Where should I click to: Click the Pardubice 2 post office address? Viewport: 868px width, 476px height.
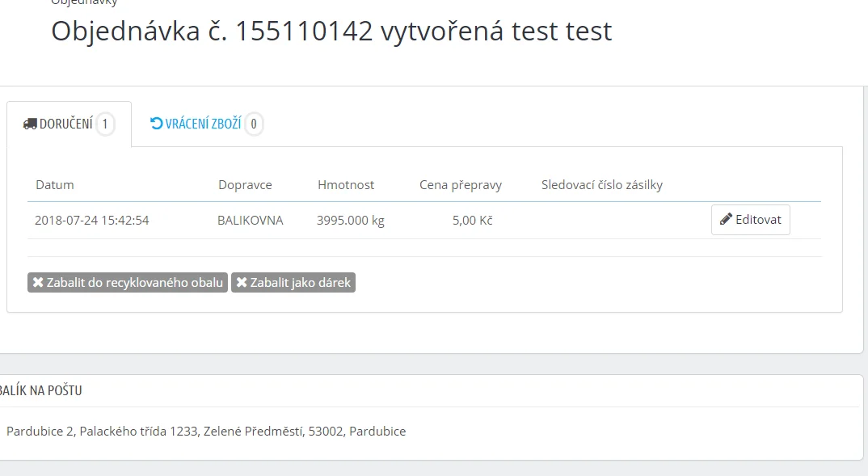[206, 432]
